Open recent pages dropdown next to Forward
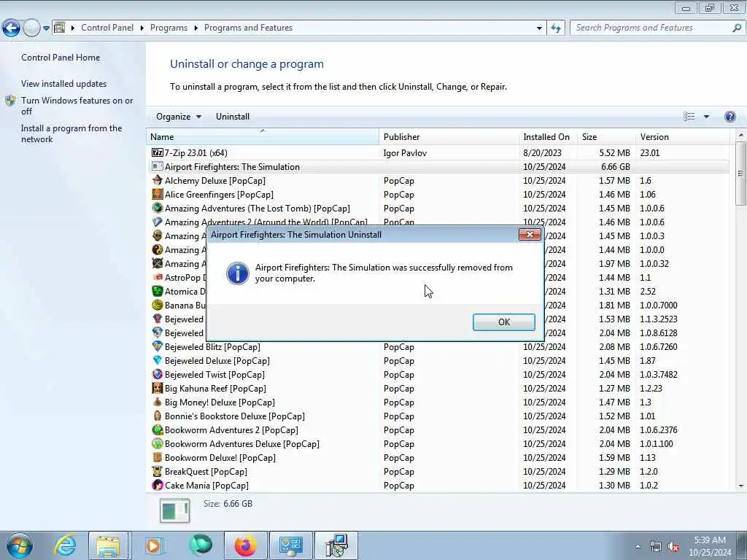Screen dimensions: 747x560 [46, 28]
